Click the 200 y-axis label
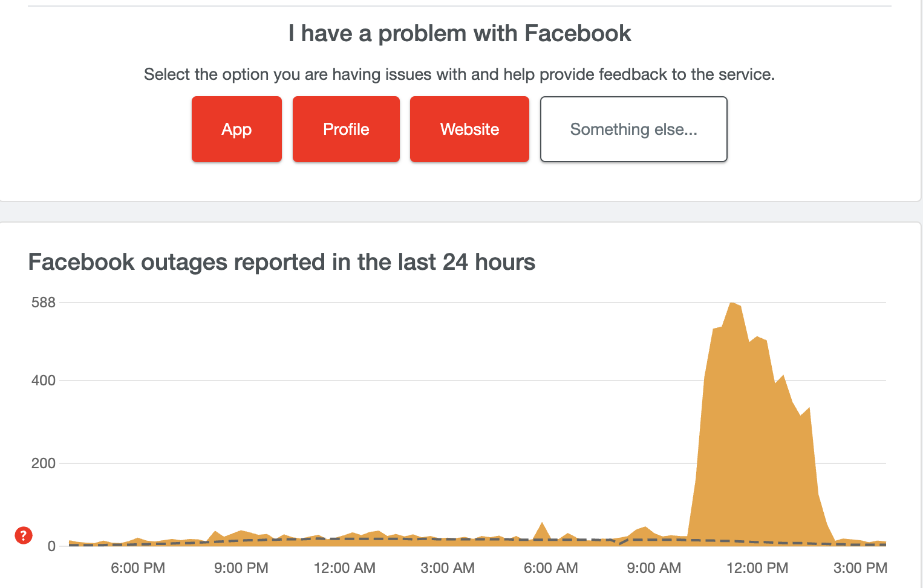 pos(44,463)
